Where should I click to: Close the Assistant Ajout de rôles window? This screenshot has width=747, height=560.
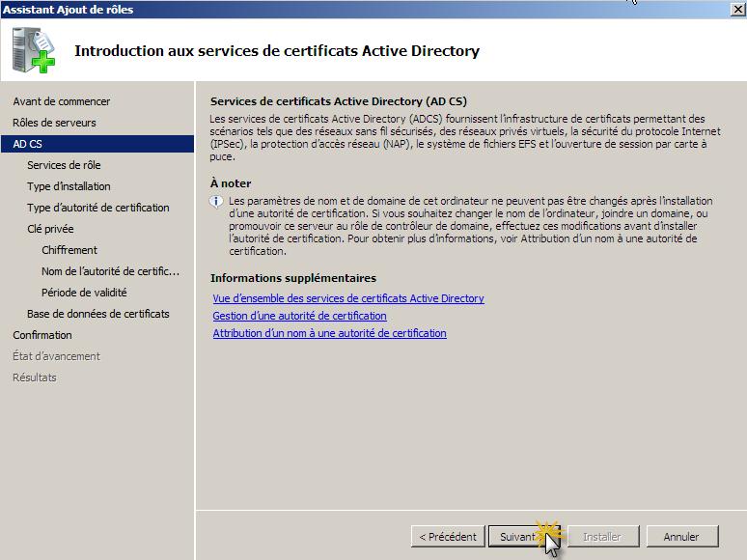click(738, 9)
